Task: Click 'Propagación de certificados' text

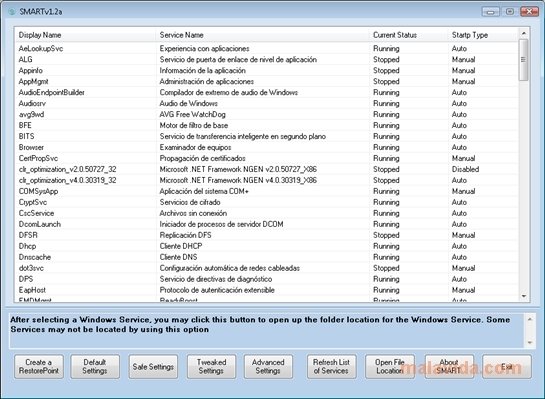Action: coord(202,158)
